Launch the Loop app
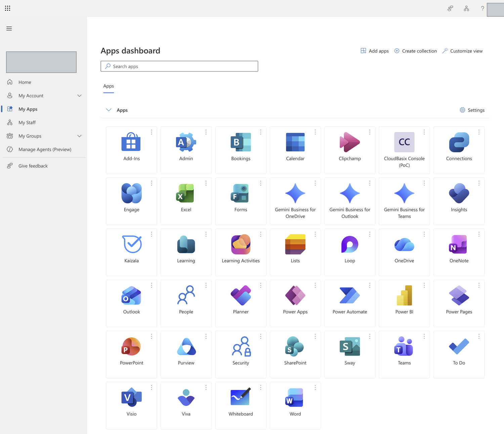The width and height of the screenshot is (504, 434). coord(350,252)
